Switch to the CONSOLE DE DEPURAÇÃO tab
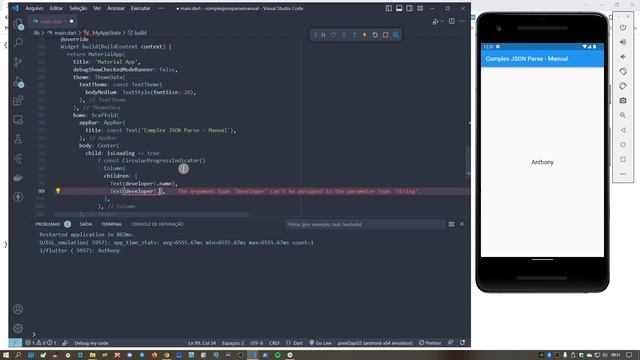The height and width of the screenshot is (360, 640). [x=157, y=224]
